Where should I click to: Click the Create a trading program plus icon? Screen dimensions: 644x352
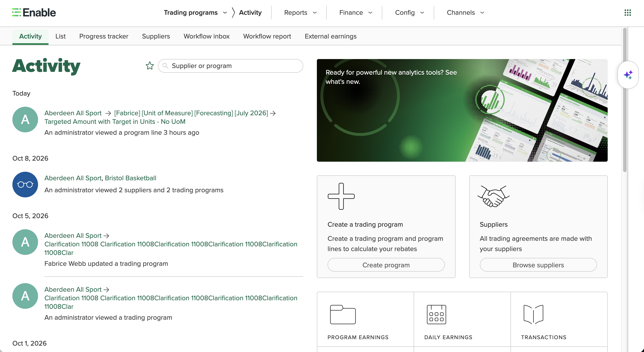pyautogui.click(x=341, y=196)
